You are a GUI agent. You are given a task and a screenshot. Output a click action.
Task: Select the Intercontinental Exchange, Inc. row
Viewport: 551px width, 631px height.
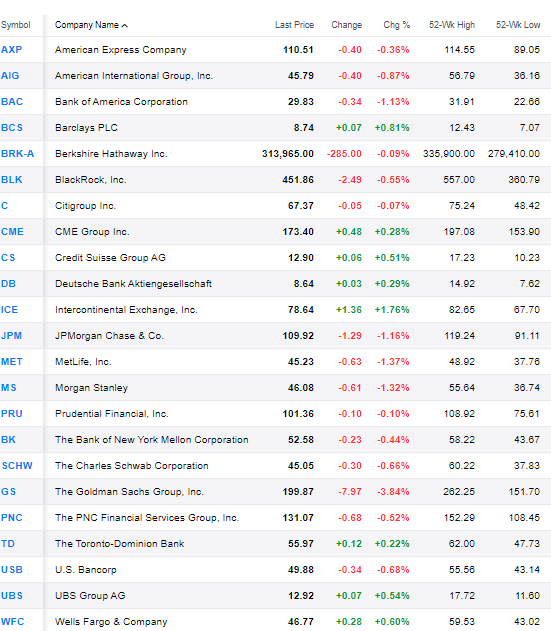275,309
